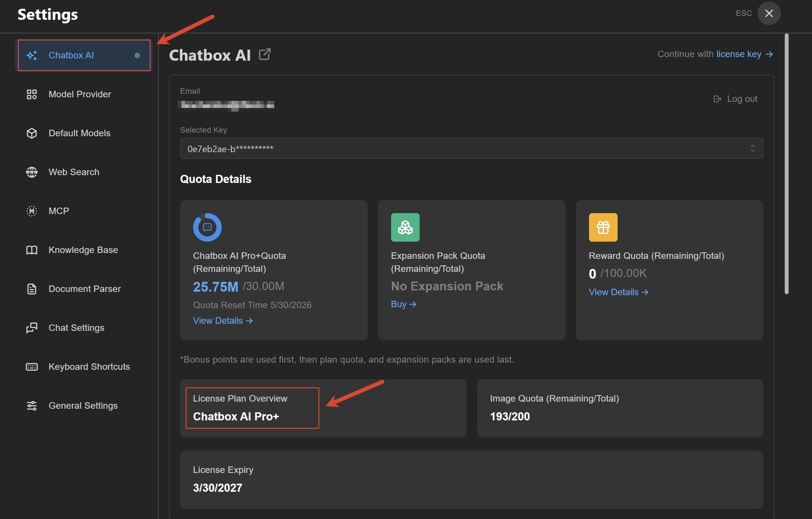
Task: Click the Web Search globe icon
Action: click(x=32, y=172)
